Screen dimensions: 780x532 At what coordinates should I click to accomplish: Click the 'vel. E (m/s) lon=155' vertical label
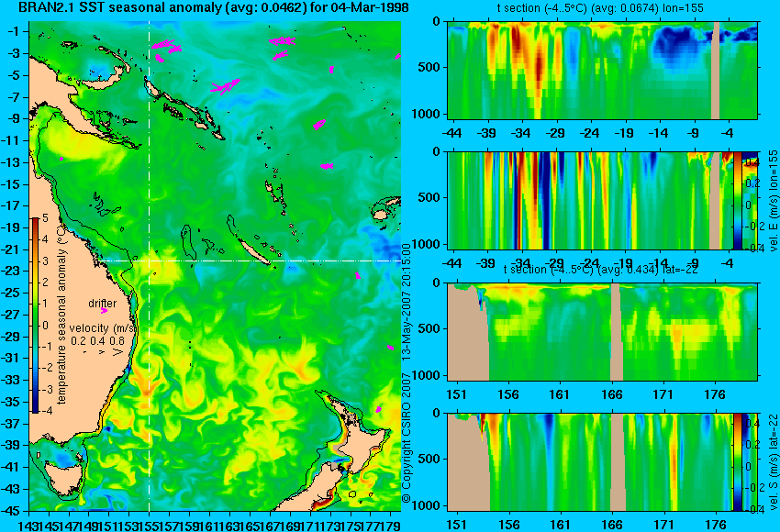773,200
